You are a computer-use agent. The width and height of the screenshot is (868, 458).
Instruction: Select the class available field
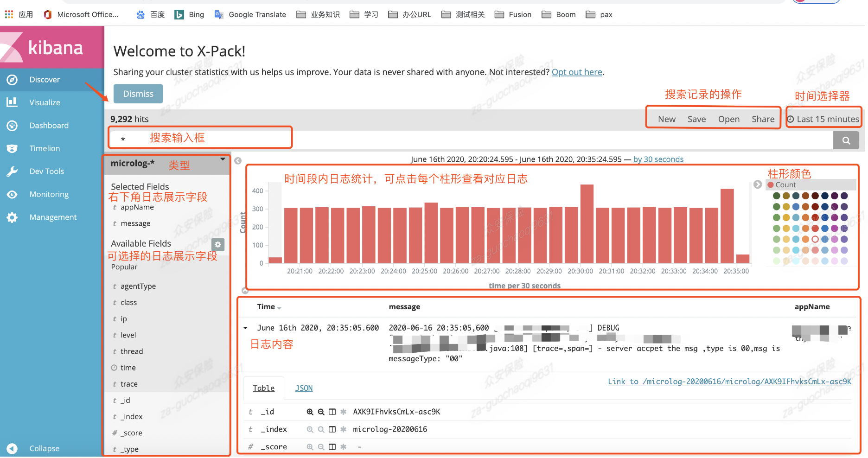(x=128, y=303)
